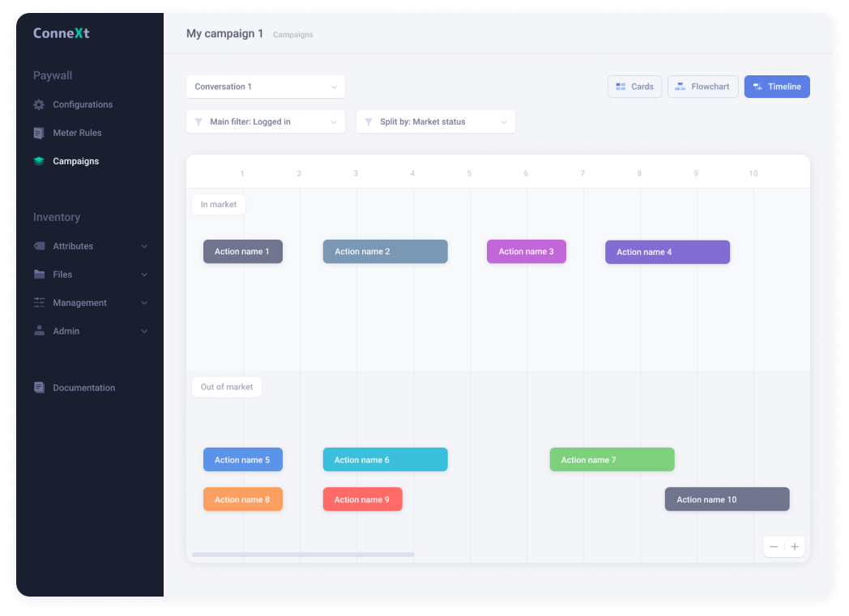This screenshot has height=616, width=849.
Task: Click the Documentation page icon
Action: point(39,388)
